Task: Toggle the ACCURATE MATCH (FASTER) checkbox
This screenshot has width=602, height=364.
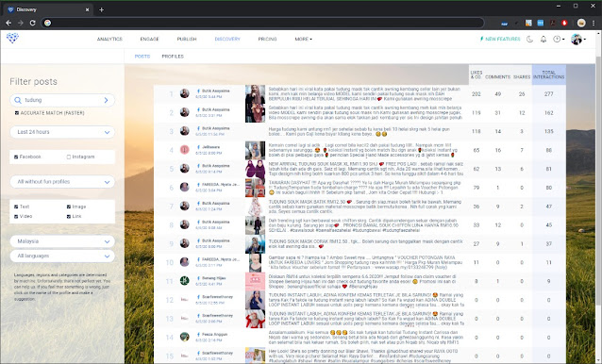Action: 16,113
